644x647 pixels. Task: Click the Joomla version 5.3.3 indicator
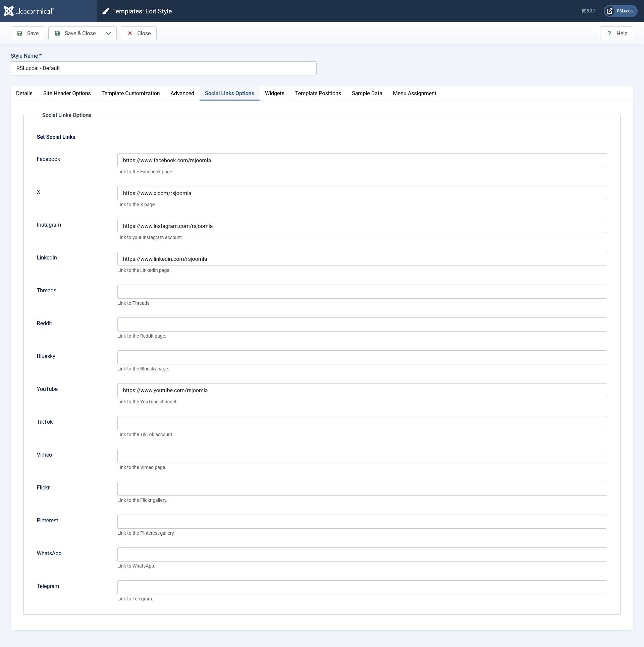pos(589,11)
